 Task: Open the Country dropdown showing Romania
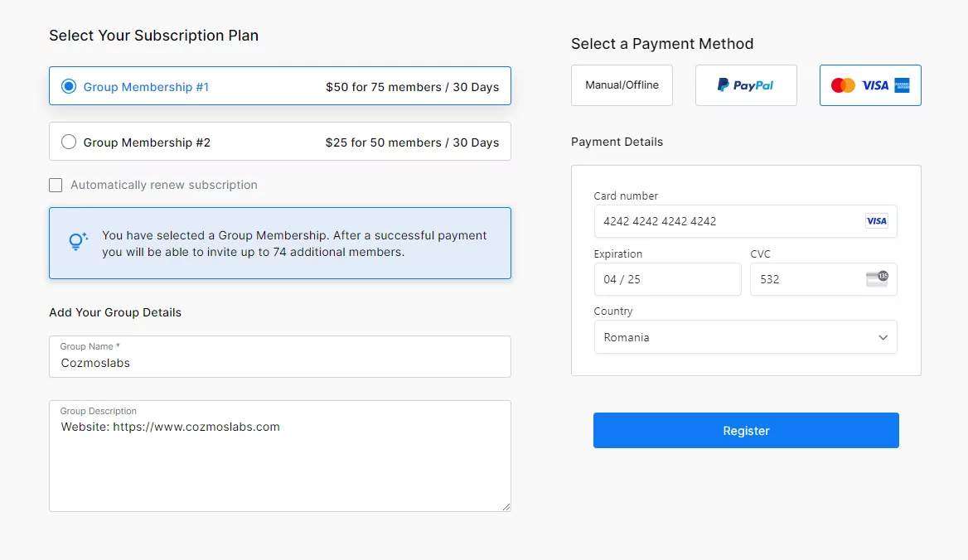(745, 337)
